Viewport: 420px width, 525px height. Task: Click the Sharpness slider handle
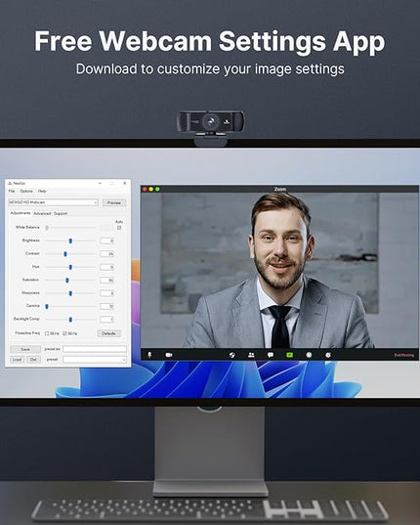(70, 293)
